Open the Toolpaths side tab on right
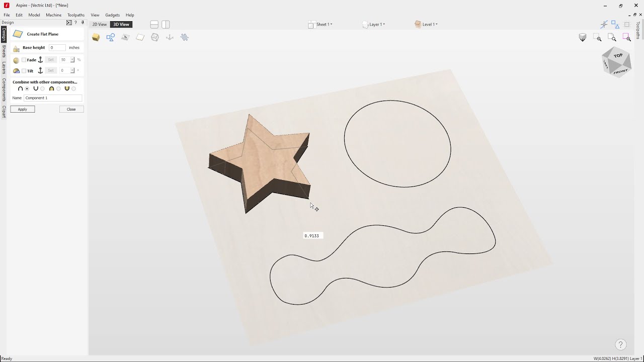Image resolution: width=644 pixels, height=362 pixels. pyautogui.click(x=638, y=30)
